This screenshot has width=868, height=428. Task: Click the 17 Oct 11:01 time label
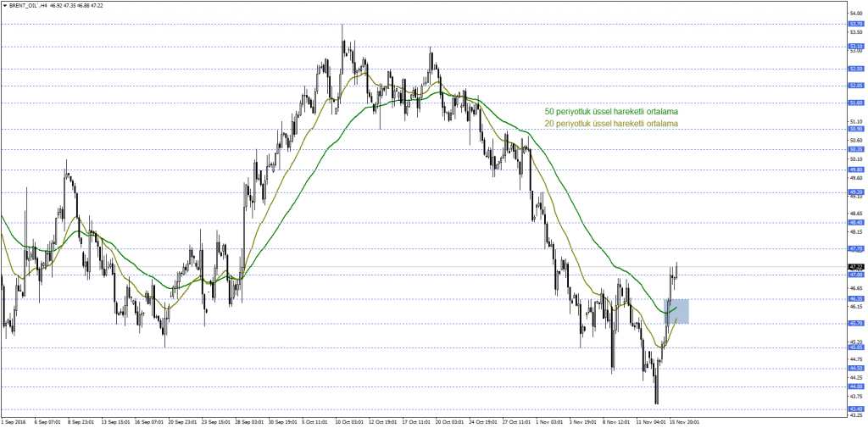[x=416, y=421]
